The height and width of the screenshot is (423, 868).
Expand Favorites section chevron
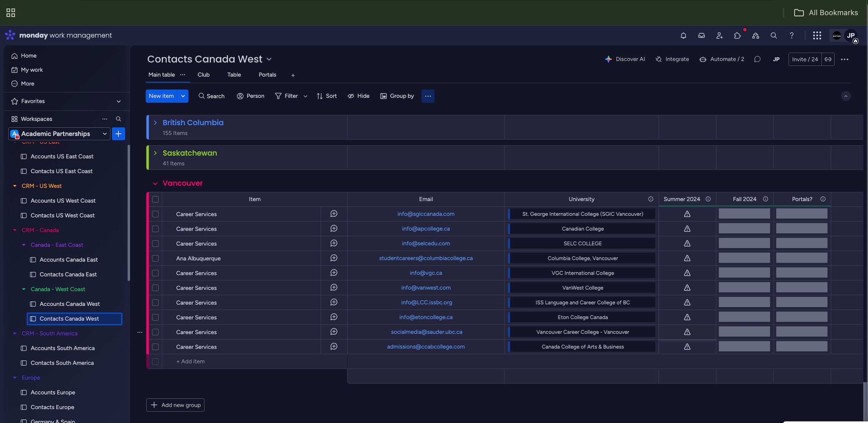118,101
